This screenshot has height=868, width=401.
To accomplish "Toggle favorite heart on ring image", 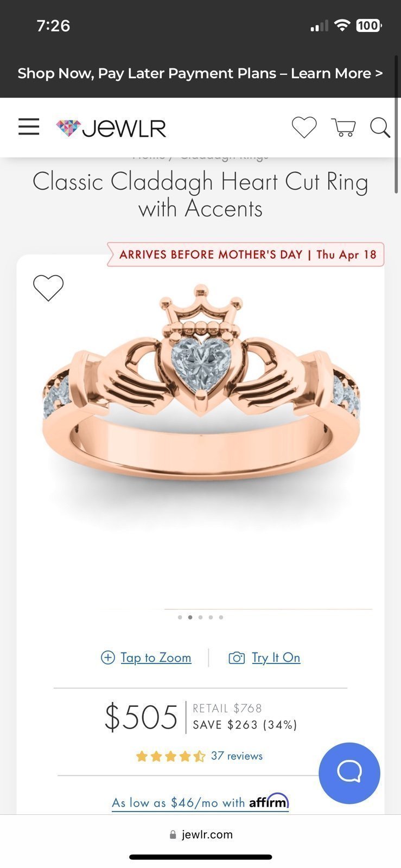I will point(48,288).
